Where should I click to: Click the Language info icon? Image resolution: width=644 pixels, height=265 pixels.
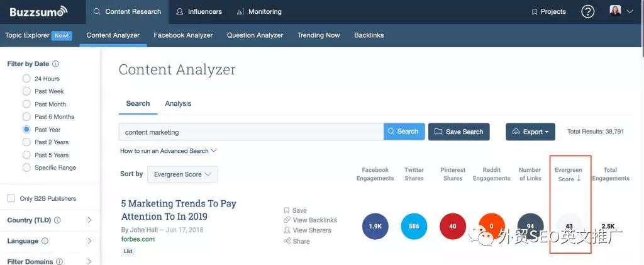pyautogui.click(x=45, y=241)
